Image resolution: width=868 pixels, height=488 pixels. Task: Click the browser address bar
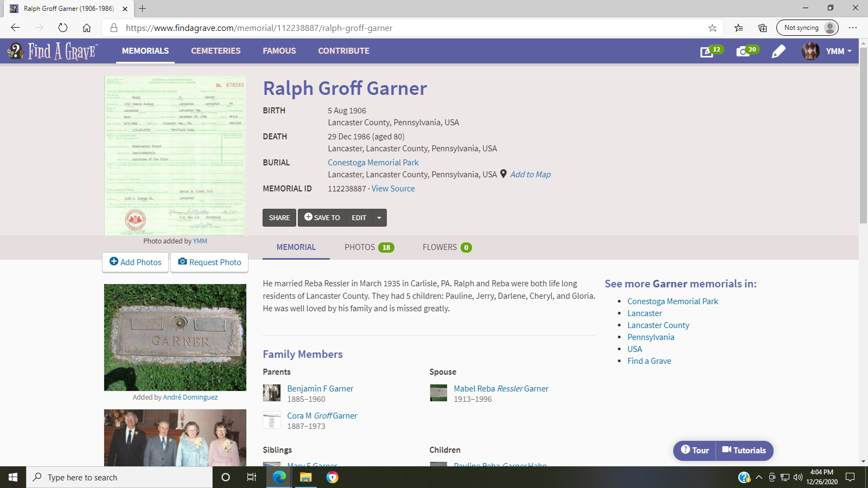[x=412, y=28]
